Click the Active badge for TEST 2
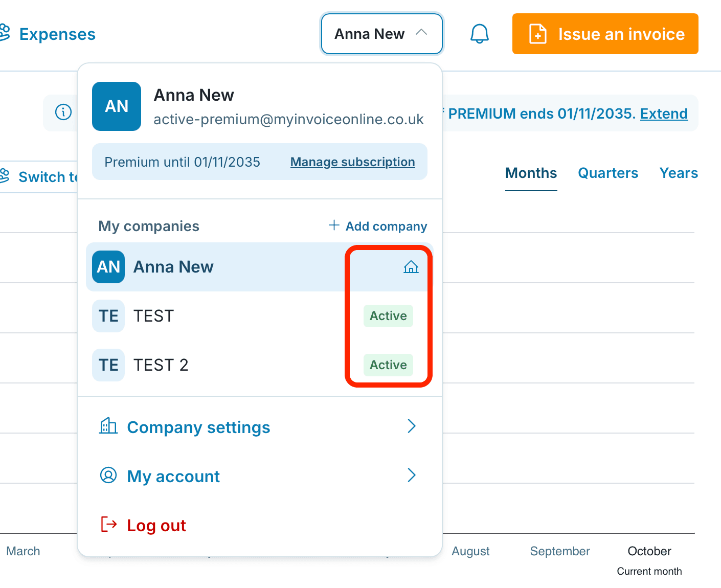Viewport: 721px width, 588px height. coord(388,365)
